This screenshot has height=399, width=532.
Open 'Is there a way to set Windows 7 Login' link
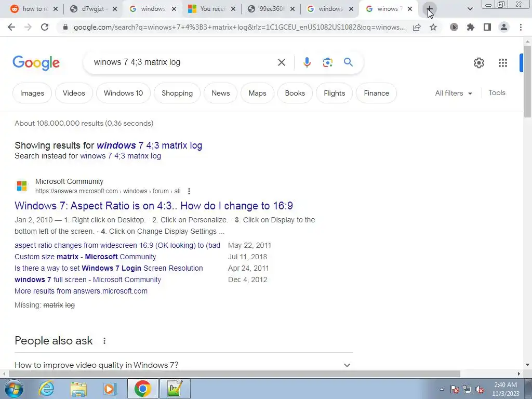(x=109, y=269)
